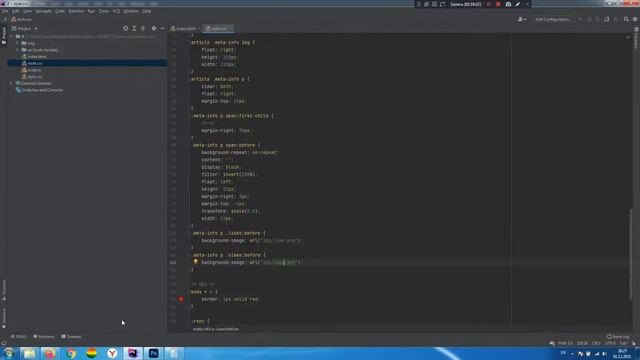Take screenshot with recorder camera icon
Screen dimensions: 640x360
pos(508,4)
